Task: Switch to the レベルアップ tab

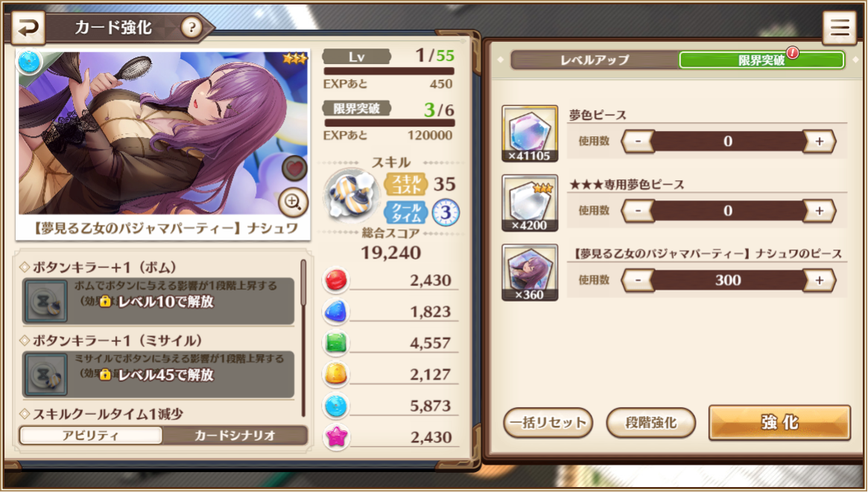Action: click(x=595, y=60)
